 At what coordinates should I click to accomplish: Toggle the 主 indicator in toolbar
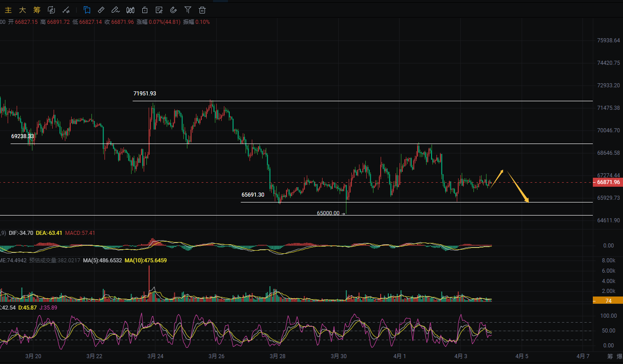pyautogui.click(x=8, y=9)
